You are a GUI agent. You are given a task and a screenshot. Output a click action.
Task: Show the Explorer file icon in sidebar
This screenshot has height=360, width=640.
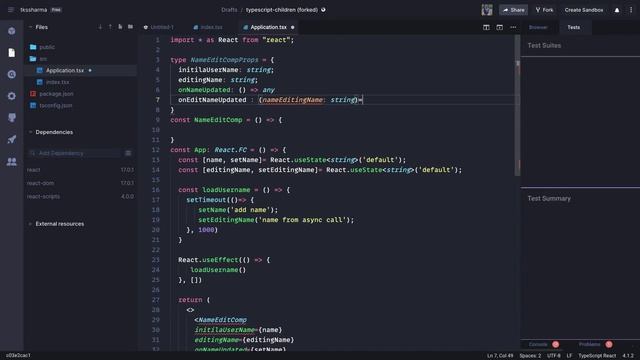point(12,53)
